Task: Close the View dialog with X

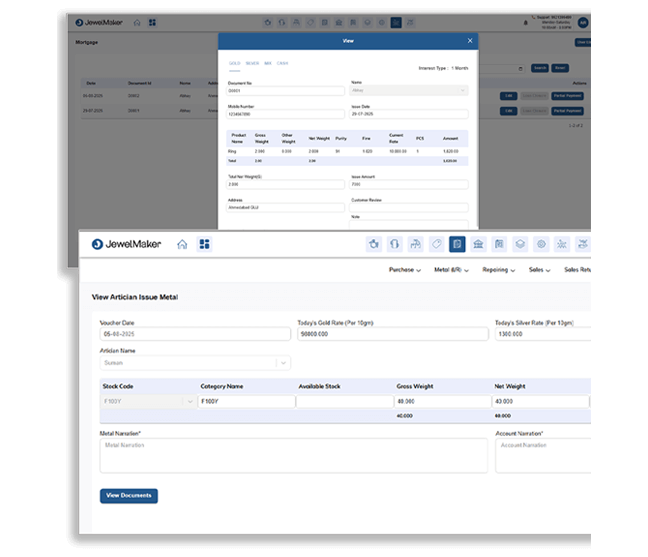Action: tap(470, 41)
